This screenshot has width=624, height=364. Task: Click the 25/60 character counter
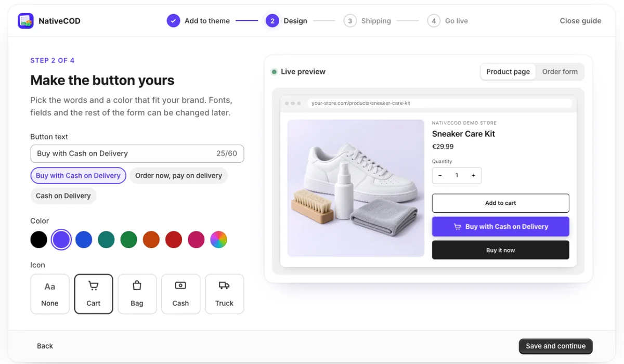pos(227,153)
